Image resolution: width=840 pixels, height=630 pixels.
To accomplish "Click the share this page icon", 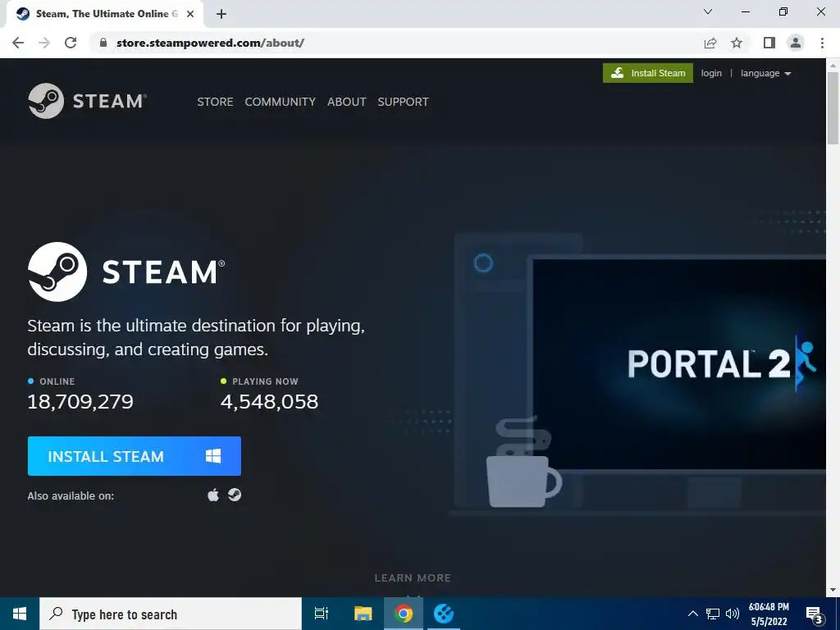I will (x=710, y=43).
